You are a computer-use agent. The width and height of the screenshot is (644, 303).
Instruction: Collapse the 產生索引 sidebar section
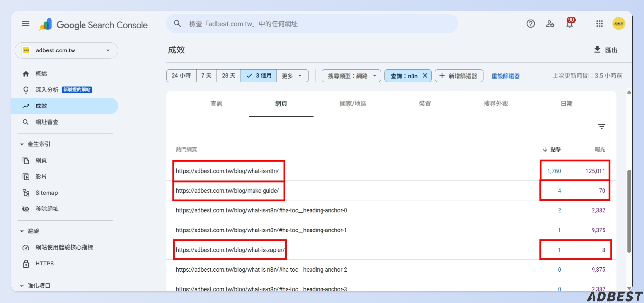(22, 144)
